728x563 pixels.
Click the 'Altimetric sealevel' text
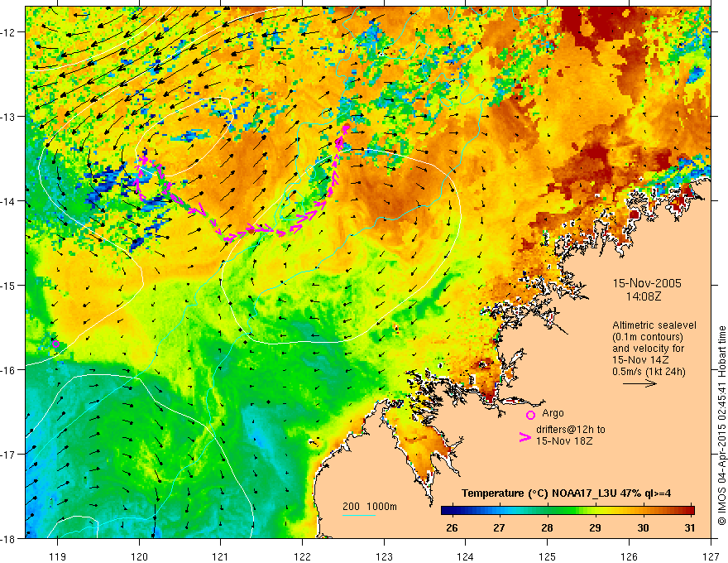tap(654, 325)
